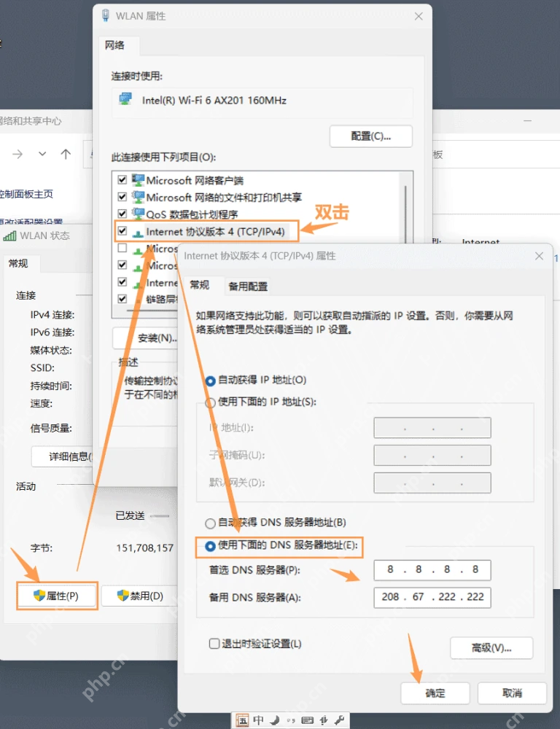Click the Microsoft 网络客户端 item icon
This screenshot has height=729, width=560.
point(138,180)
